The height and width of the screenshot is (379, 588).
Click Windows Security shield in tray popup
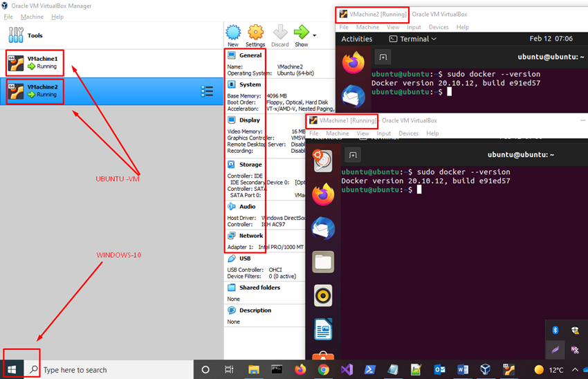(575, 330)
